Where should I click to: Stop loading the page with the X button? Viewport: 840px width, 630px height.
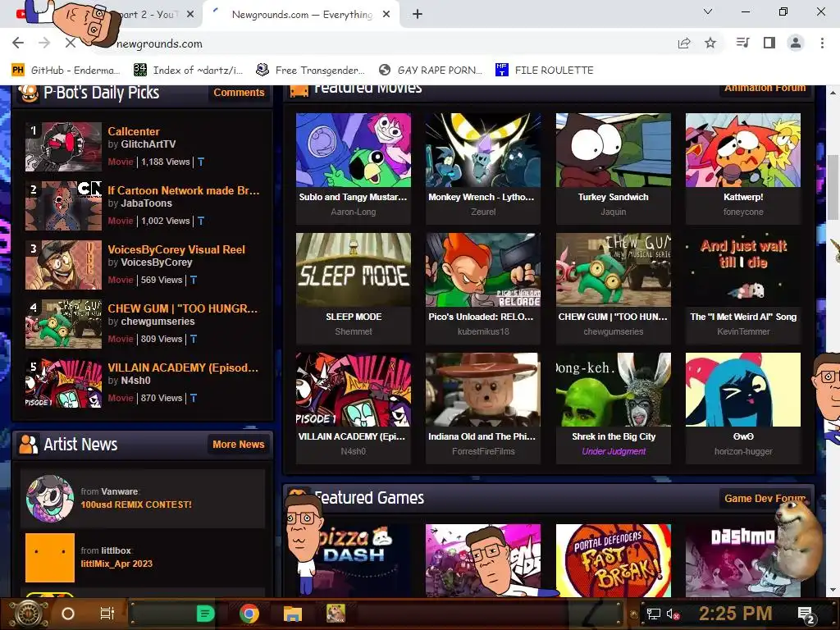71,43
